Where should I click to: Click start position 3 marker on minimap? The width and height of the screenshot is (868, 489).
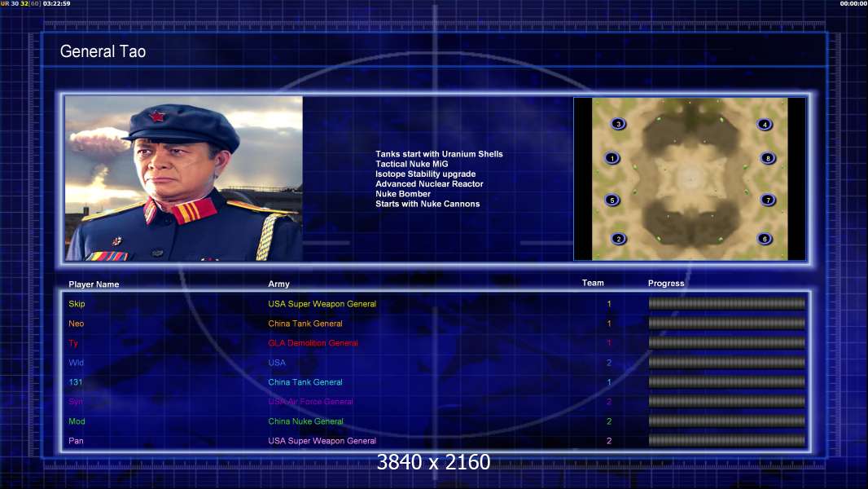[x=618, y=124]
